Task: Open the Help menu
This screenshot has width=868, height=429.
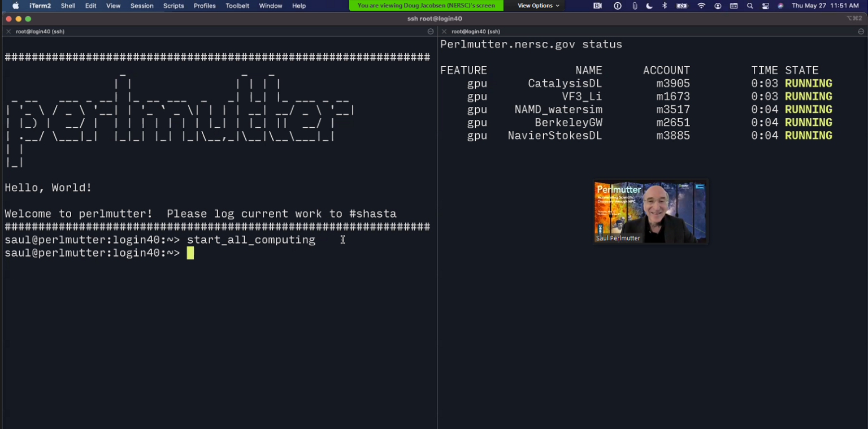Action: (299, 6)
